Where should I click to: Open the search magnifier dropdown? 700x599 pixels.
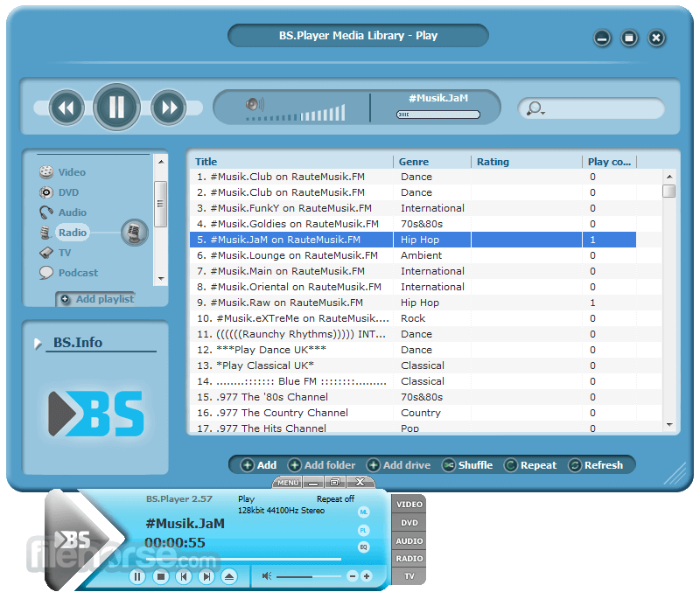(535, 108)
